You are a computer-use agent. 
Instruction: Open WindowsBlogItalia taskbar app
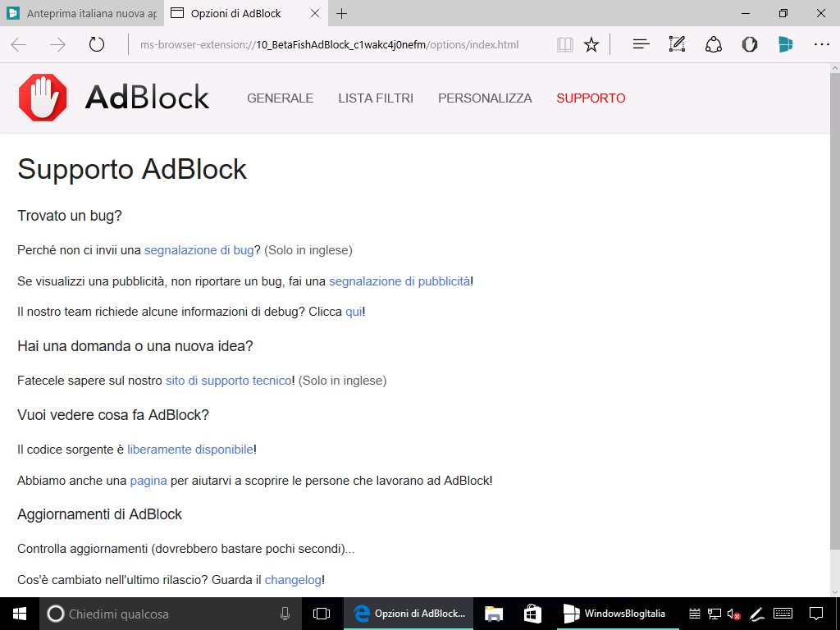pyautogui.click(x=617, y=614)
